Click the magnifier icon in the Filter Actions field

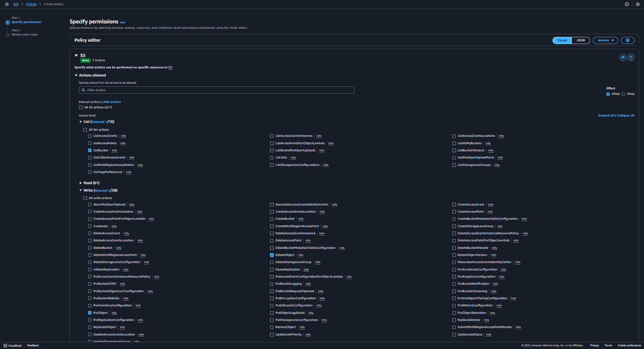click(x=84, y=90)
